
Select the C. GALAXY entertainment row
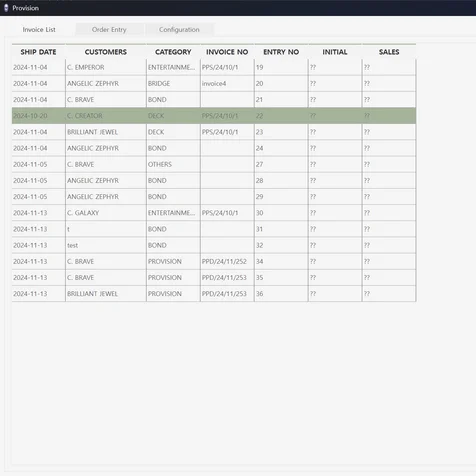click(x=214, y=213)
